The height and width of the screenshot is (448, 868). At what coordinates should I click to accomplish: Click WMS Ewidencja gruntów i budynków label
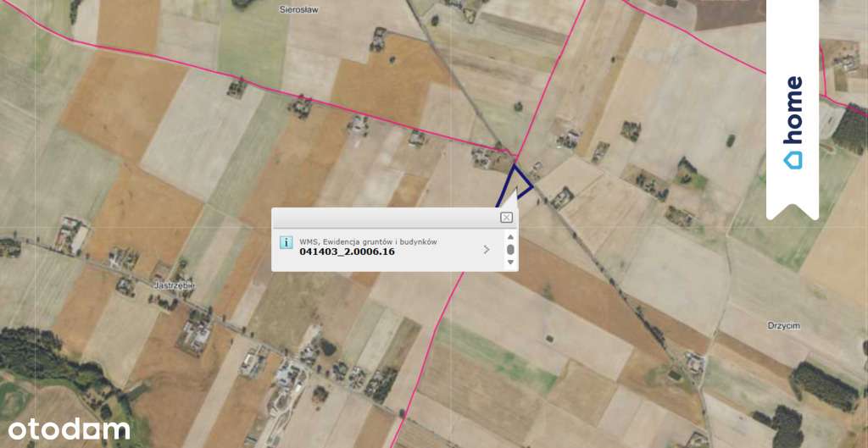click(369, 241)
